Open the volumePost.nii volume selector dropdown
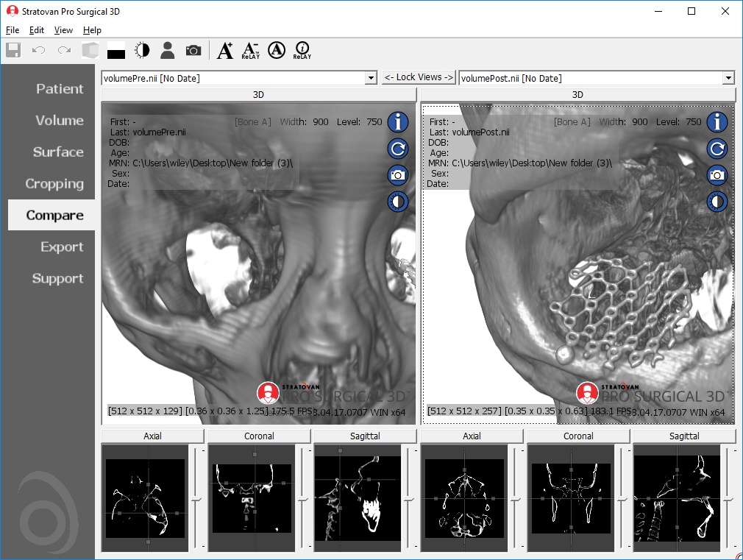This screenshot has height=560, width=743. click(727, 77)
